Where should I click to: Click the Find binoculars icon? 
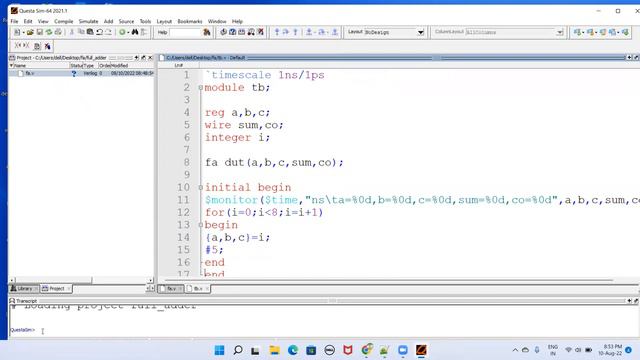click(135, 32)
